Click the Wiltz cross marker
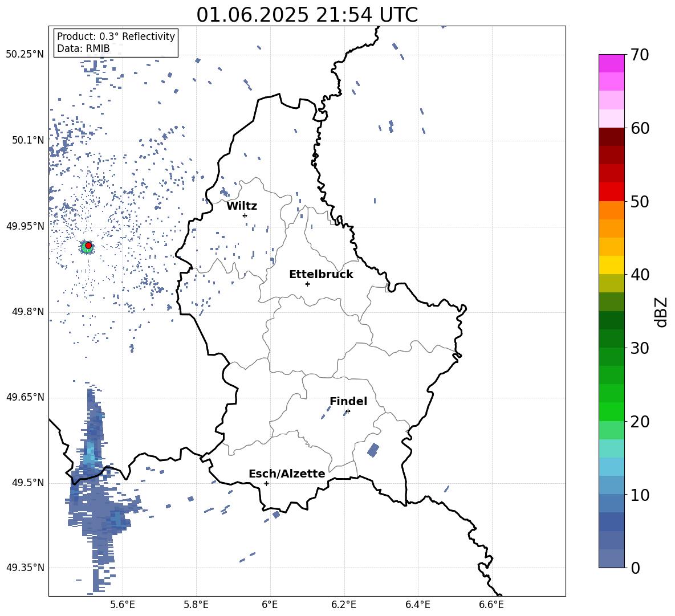675x616 pixels. (x=245, y=215)
